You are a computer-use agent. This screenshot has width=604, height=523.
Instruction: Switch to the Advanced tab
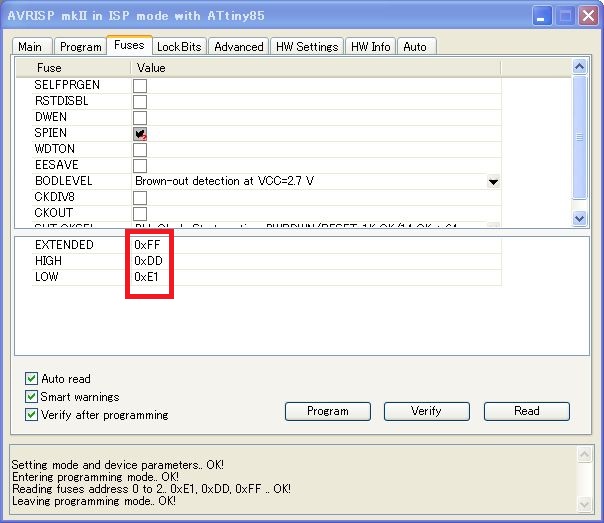coord(238,47)
